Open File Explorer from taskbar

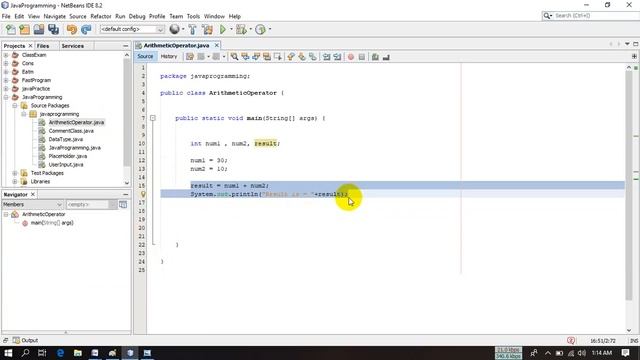pyautogui.click(x=78, y=353)
